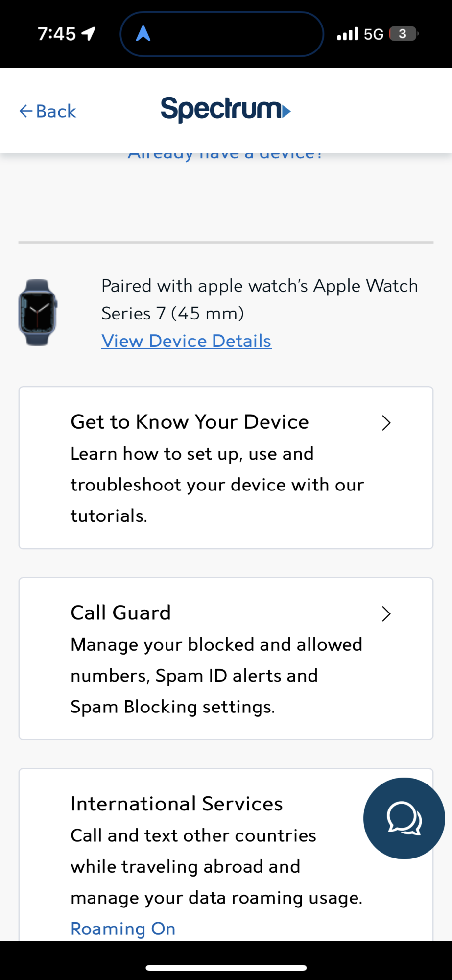452x980 pixels.
Task: Tap the blue navigation arrow in Dynamic Island
Action: [x=143, y=34]
